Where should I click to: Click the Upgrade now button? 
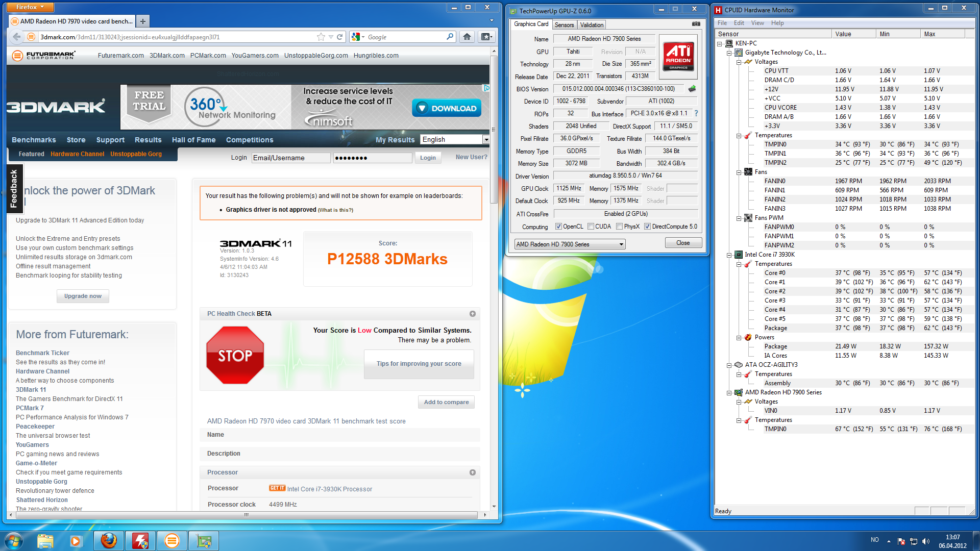pyautogui.click(x=83, y=296)
